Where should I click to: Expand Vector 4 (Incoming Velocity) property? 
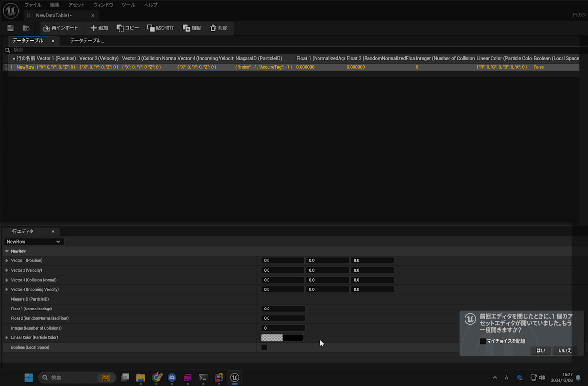coord(7,289)
